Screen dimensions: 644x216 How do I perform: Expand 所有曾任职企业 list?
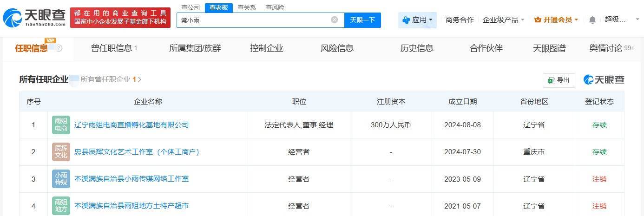point(111,79)
